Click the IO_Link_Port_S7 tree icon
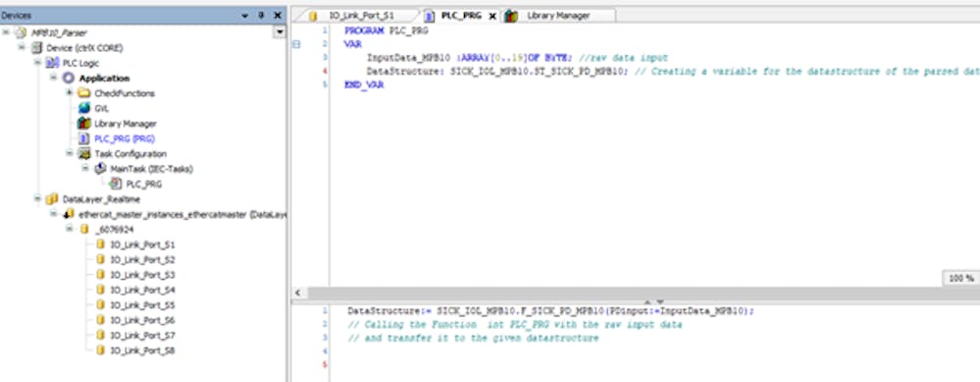The height and width of the screenshot is (382, 980). click(100, 335)
